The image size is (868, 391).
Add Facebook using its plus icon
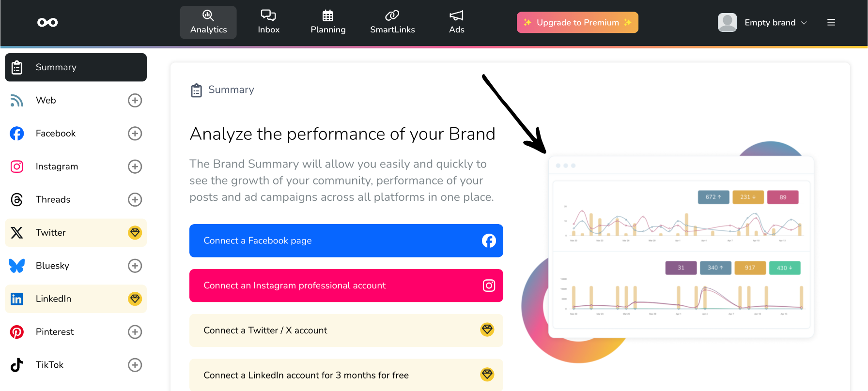click(135, 134)
